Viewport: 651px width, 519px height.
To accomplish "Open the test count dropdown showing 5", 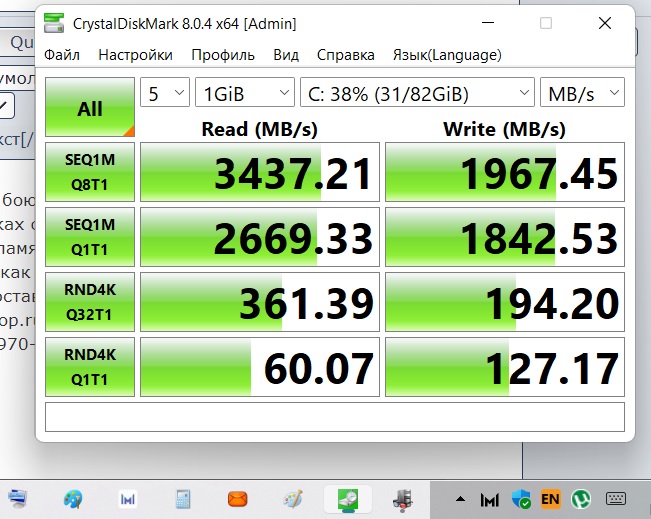I will tap(165, 92).
